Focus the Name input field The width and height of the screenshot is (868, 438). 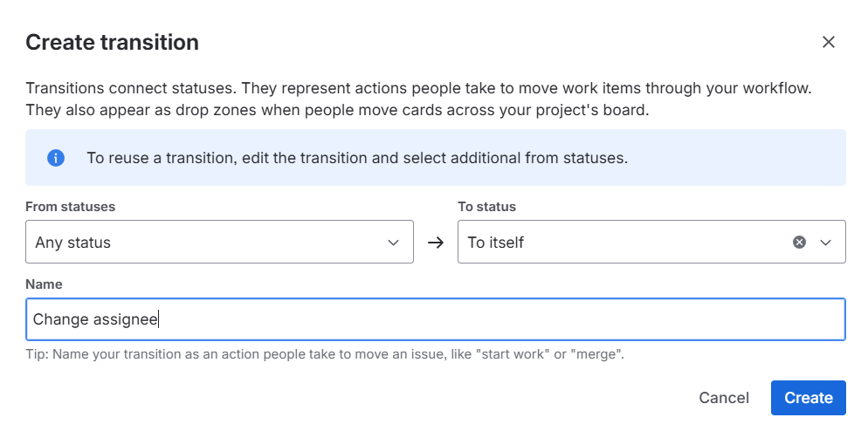point(435,319)
